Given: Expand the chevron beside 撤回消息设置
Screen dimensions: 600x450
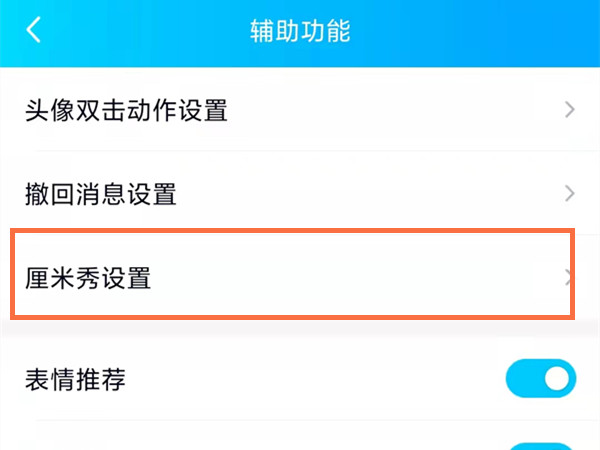Looking at the screenshot, I should click(x=569, y=194).
